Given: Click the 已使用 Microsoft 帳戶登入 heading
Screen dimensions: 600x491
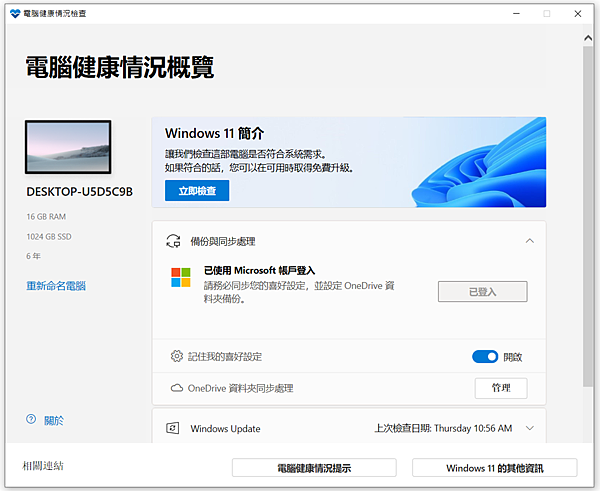Looking at the screenshot, I should [x=259, y=271].
